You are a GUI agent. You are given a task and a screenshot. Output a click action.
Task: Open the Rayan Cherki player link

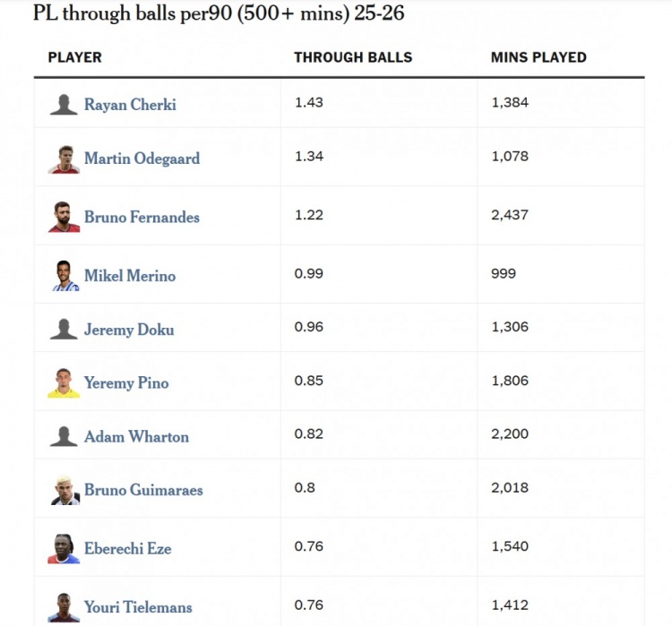point(130,105)
